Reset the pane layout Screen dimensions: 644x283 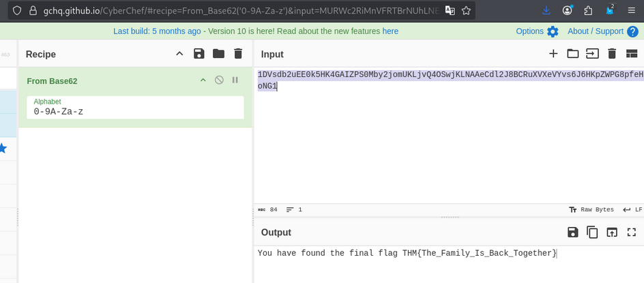click(x=632, y=54)
